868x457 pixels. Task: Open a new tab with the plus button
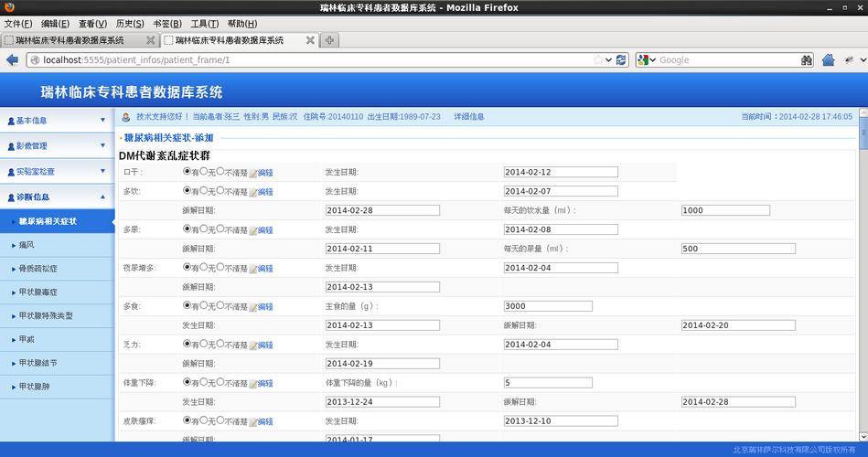pos(329,40)
